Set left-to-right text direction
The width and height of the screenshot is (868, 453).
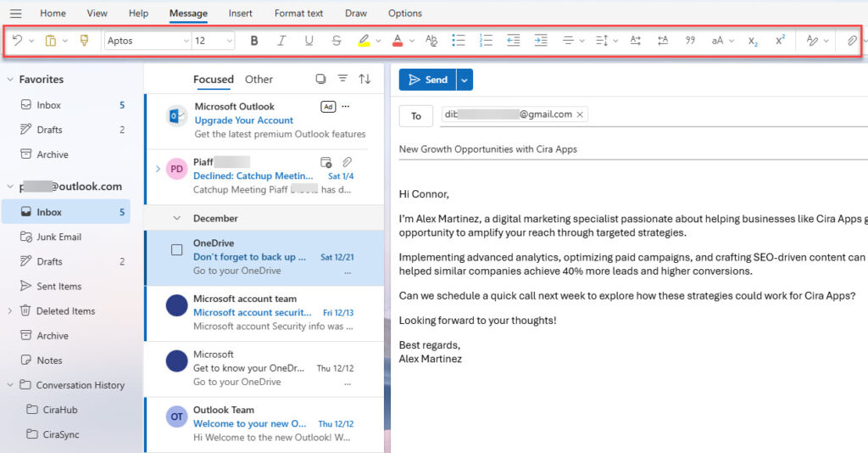tap(636, 41)
